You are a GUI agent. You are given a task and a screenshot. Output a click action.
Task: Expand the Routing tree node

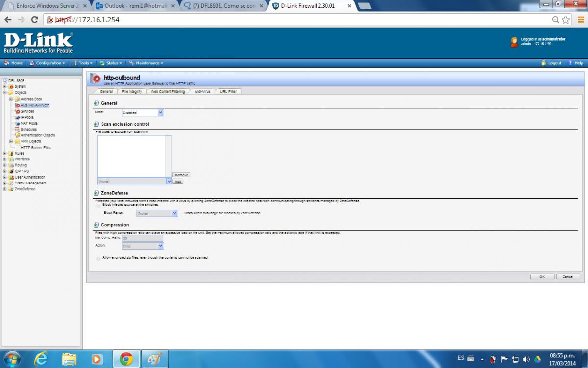pos(5,165)
